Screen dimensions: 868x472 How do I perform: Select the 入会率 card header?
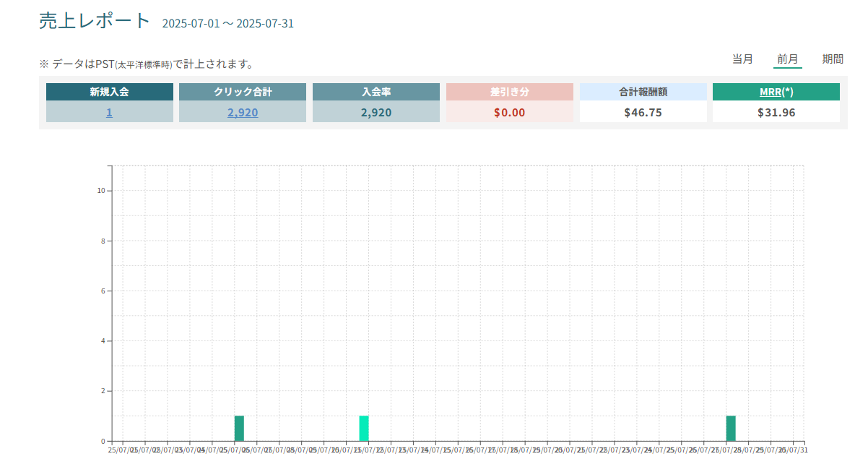point(376,92)
